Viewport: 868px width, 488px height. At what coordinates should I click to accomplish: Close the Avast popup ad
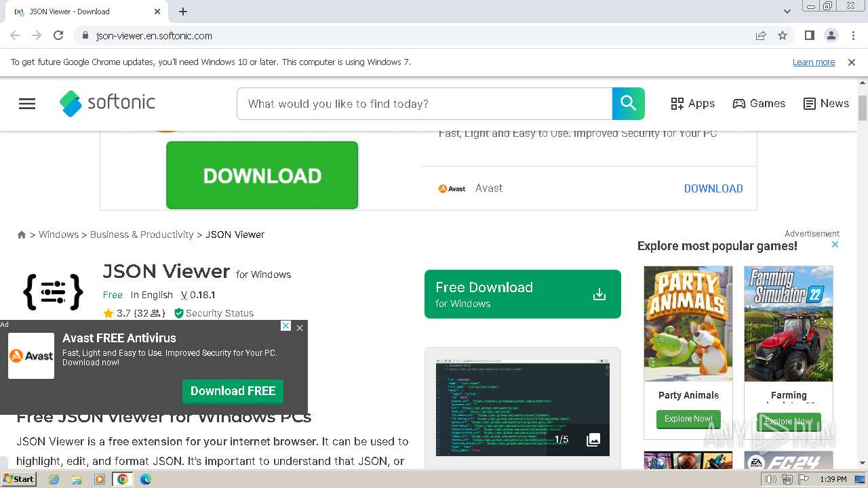[300, 327]
